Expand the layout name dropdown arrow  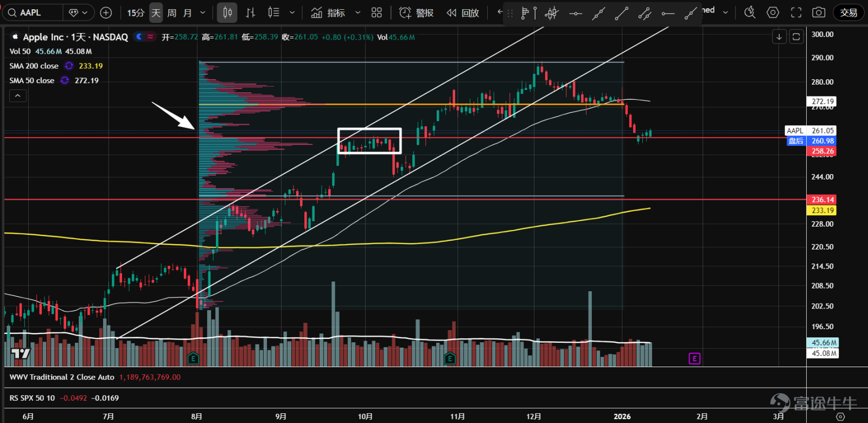coord(725,12)
